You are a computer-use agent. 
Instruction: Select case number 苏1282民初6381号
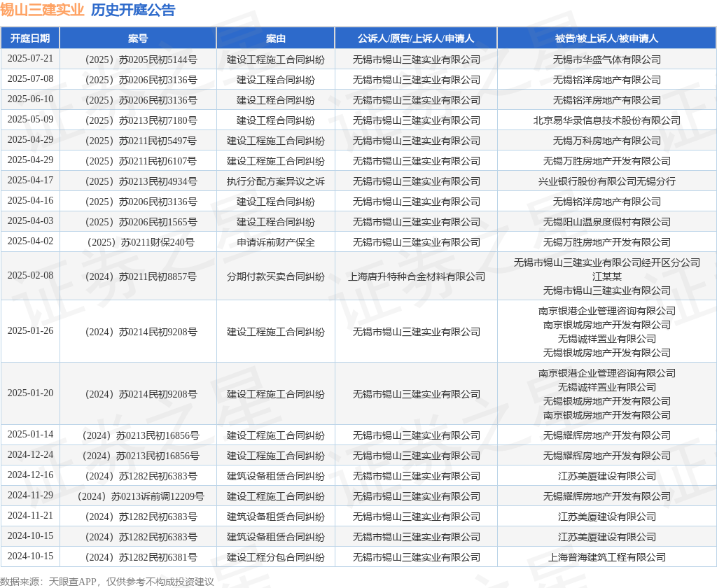(x=141, y=557)
